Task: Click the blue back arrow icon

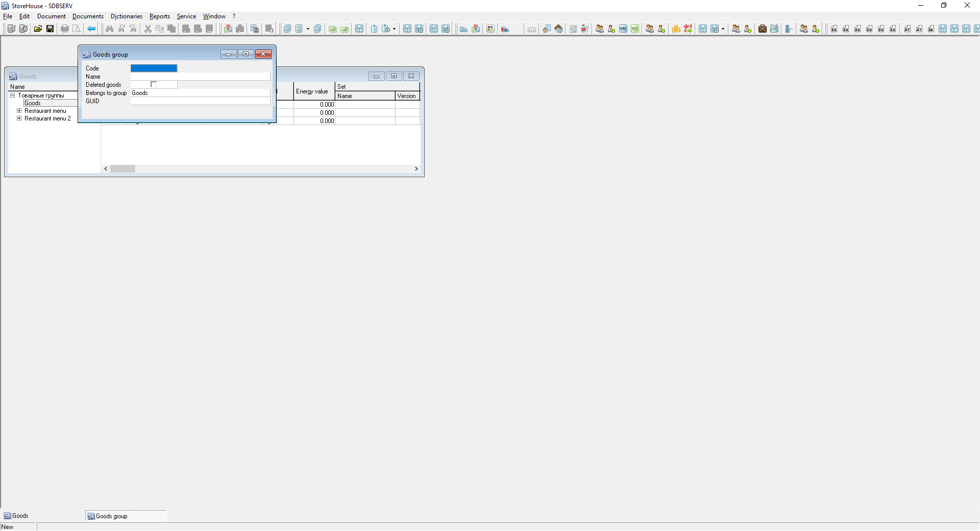Action: point(91,29)
